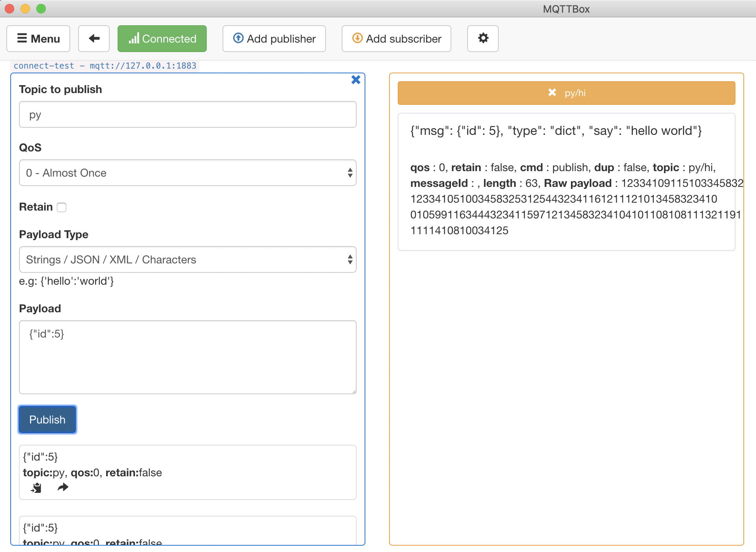Click the Raw payload label

pyautogui.click(x=578, y=183)
